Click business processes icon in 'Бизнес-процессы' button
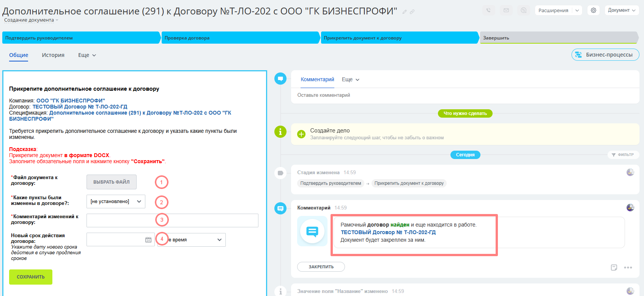The image size is (644, 296). pyautogui.click(x=578, y=55)
